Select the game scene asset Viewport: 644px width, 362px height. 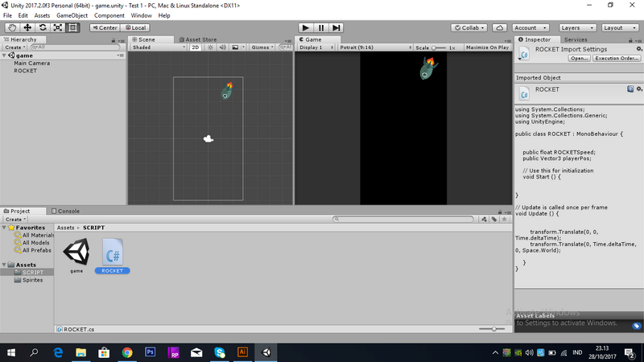click(x=76, y=255)
